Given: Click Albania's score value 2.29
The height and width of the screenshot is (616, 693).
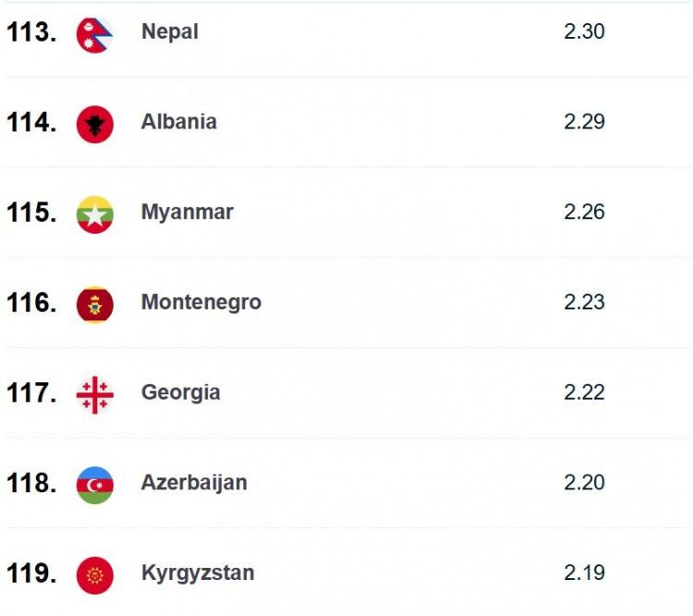Looking at the screenshot, I should pos(584,122).
